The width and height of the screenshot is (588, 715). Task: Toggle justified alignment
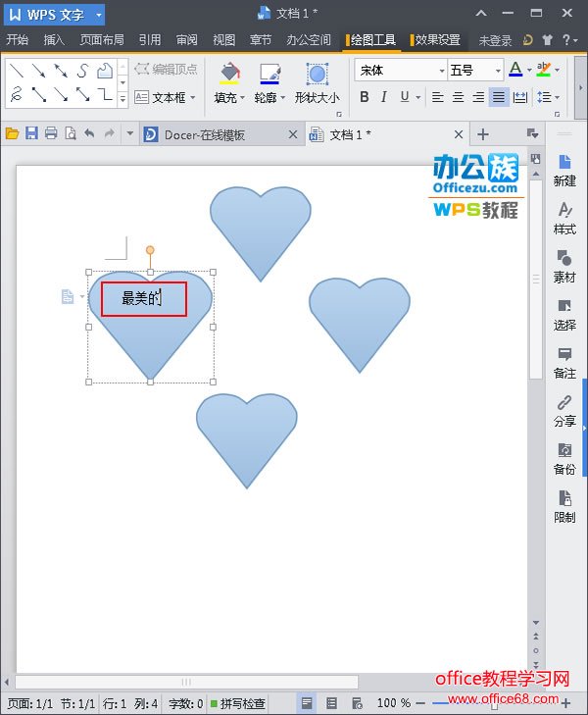499,97
